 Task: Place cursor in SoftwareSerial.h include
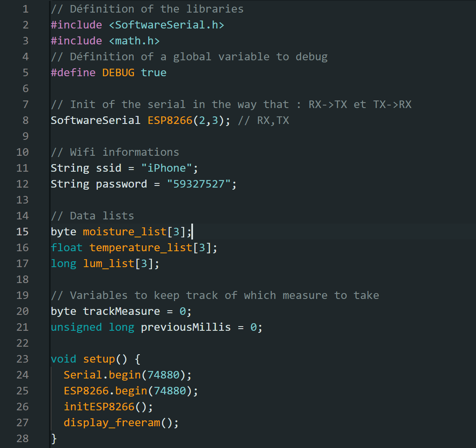167,25
